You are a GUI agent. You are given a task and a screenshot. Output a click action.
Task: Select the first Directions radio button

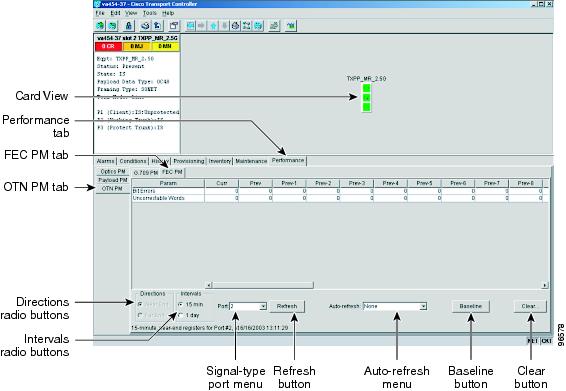tap(140, 304)
